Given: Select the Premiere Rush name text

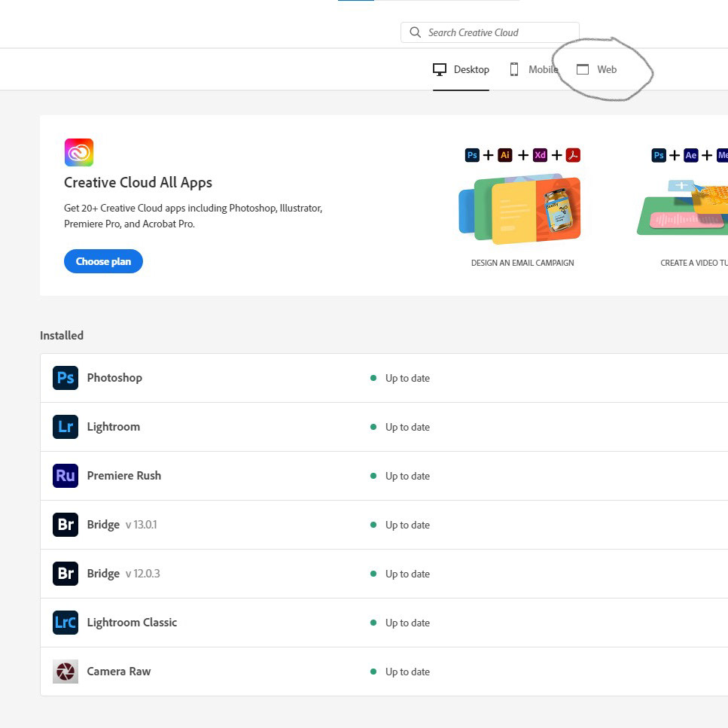Looking at the screenshot, I should tap(124, 476).
